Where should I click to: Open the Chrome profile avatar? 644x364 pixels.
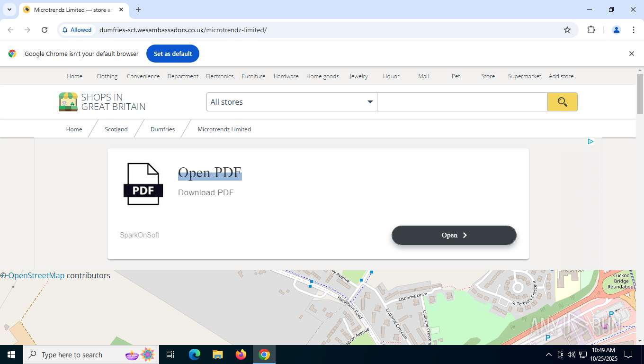(616, 30)
